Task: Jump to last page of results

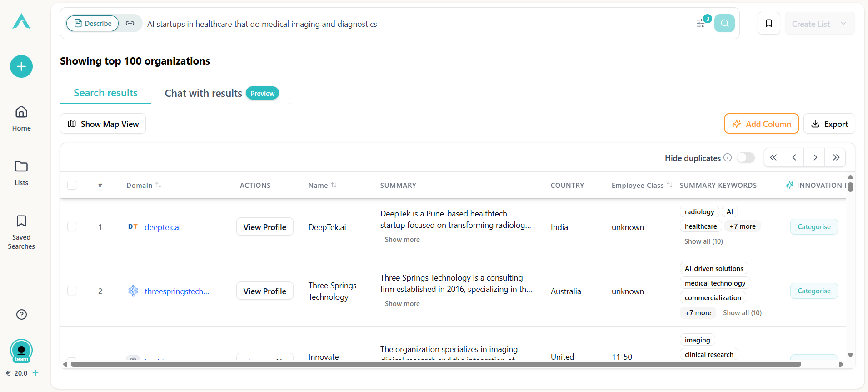Action: tap(836, 157)
